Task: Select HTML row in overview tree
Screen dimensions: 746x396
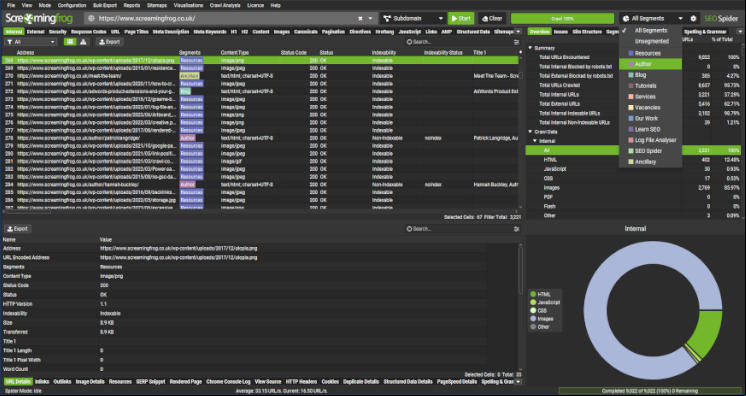Action: pyautogui.click(x=633, y=160)
